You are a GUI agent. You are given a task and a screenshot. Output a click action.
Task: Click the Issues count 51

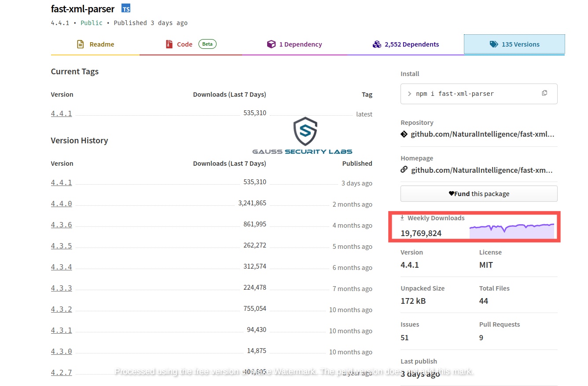click(x=404, y=338)
